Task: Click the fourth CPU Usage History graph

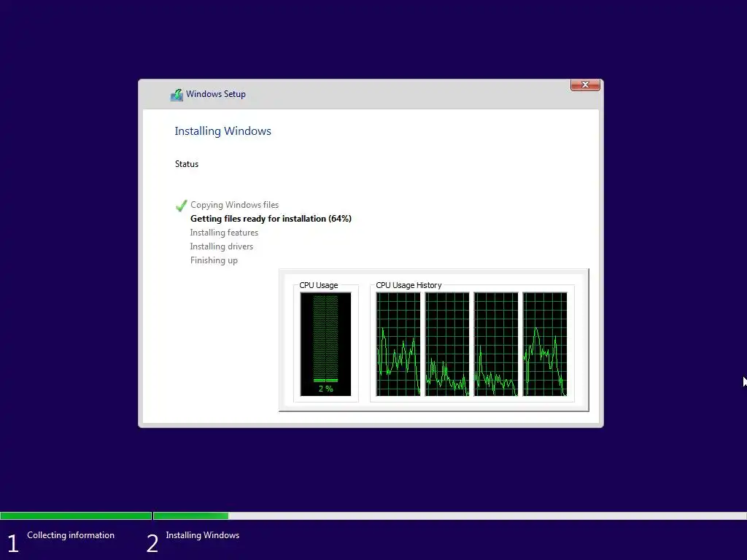Action: [x=545, y=344]
